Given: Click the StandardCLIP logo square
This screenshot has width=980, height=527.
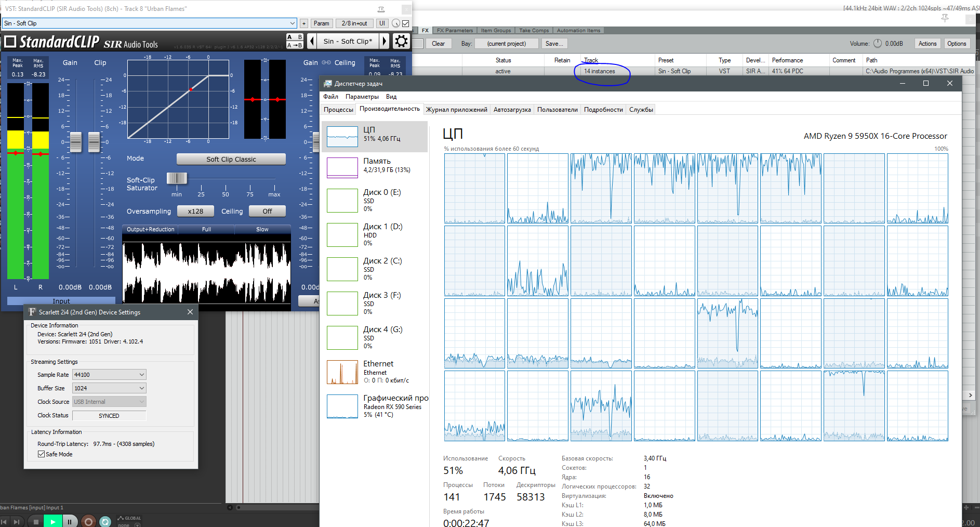Looking at the screenshot, I should [x=10, y=42].
